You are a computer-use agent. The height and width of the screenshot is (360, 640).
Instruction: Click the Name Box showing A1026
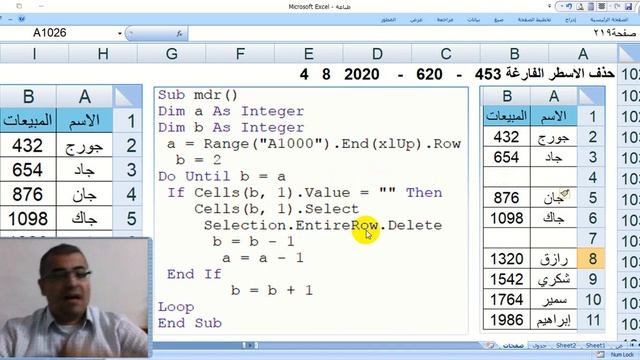click(x=50, y=33)
